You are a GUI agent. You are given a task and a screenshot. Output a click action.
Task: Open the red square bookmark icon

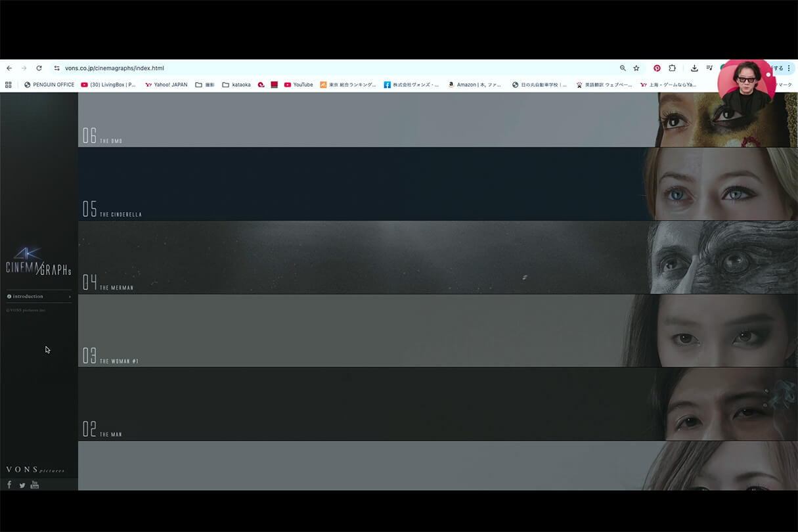click(275, 85)
